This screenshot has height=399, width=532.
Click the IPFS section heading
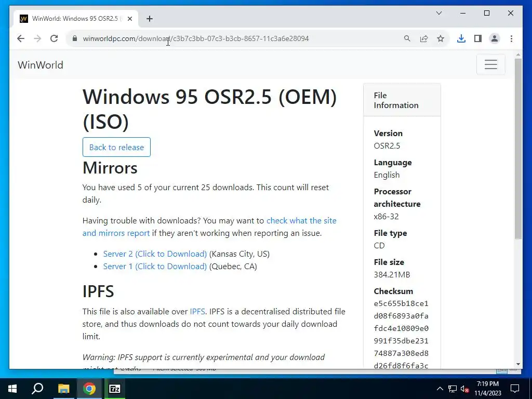(x=98, y=291)
